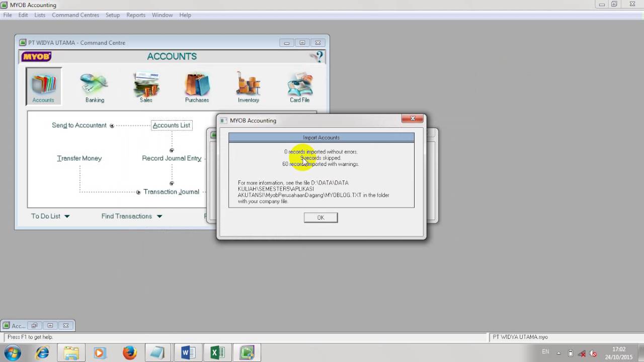The width and height of the screenshot is (644, 362).
Task: Open the Help menu
Action: [x=185, y=15]
